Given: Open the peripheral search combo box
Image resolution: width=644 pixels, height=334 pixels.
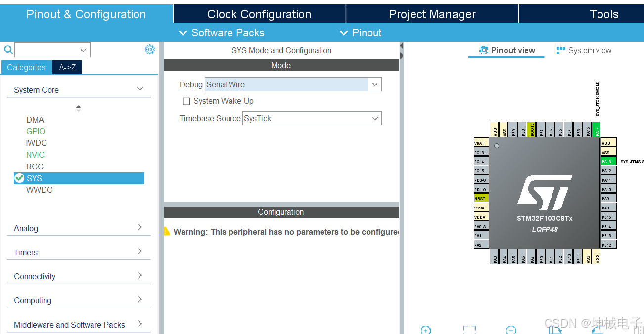Looking at the screenshot, I should pos(52,50).
